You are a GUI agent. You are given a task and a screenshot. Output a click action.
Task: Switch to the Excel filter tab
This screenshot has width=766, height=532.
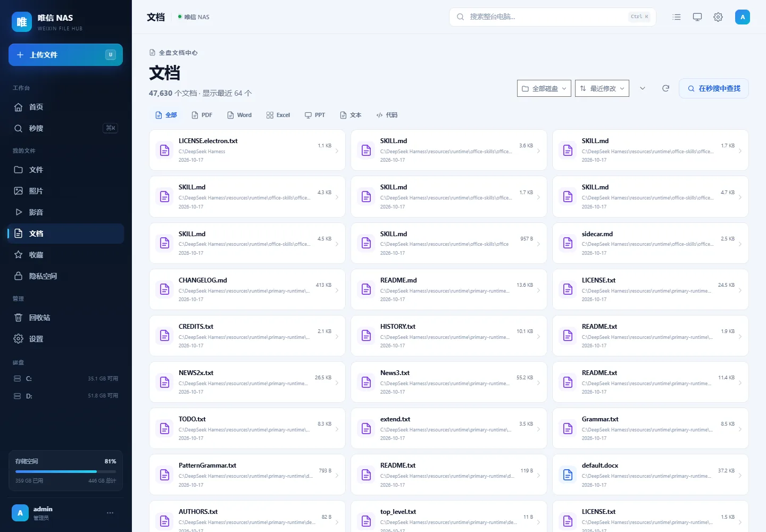pyautogui.click(x=278, y=115)
